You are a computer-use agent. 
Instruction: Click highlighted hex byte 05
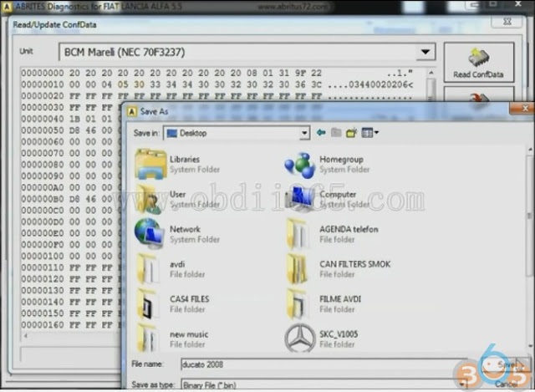(123, 84)
